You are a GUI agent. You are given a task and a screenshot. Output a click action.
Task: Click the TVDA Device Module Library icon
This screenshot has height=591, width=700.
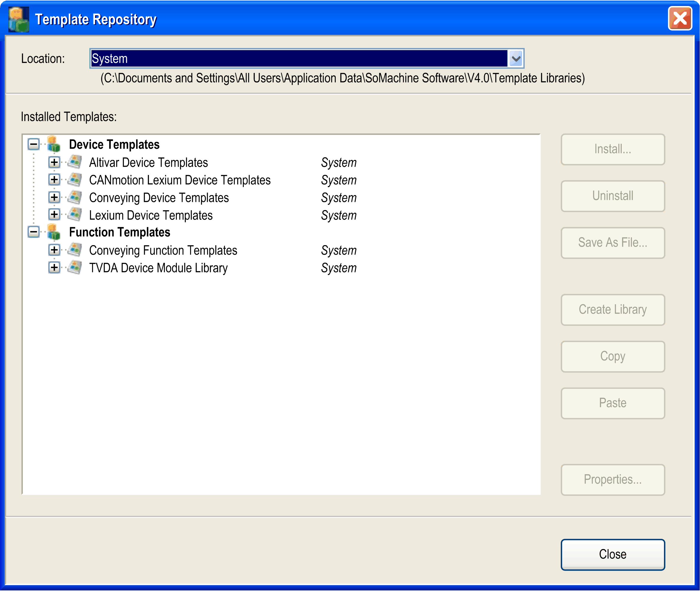(75, 267)
